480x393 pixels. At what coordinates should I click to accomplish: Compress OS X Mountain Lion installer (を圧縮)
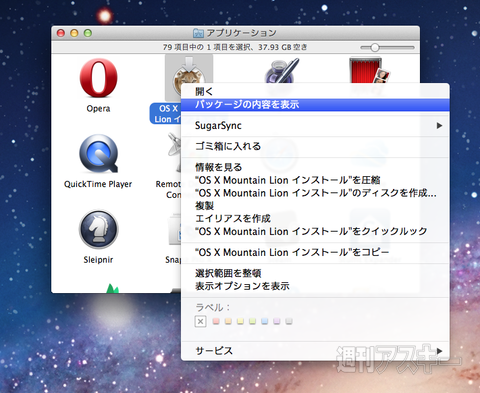click(315, 180)
